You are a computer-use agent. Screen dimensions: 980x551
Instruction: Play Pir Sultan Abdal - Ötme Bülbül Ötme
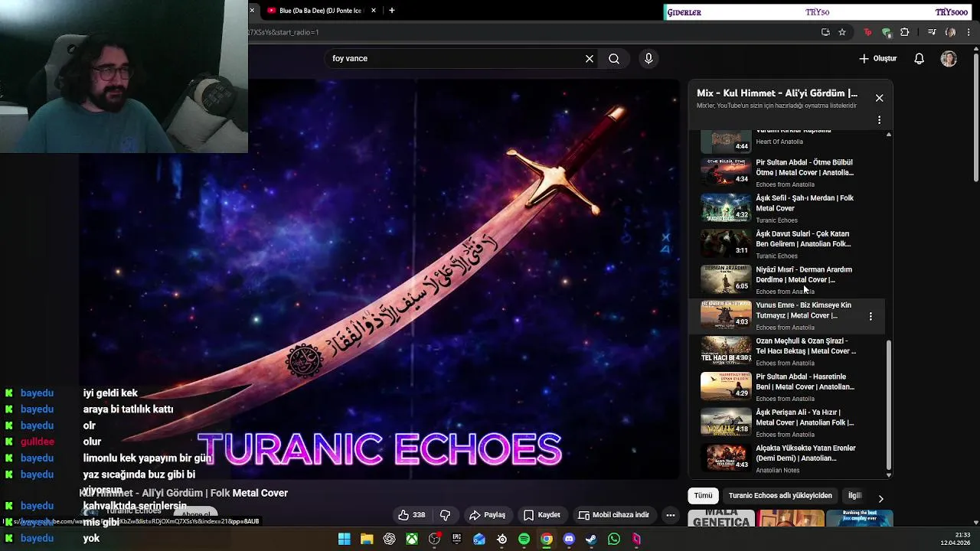(789, 172)
